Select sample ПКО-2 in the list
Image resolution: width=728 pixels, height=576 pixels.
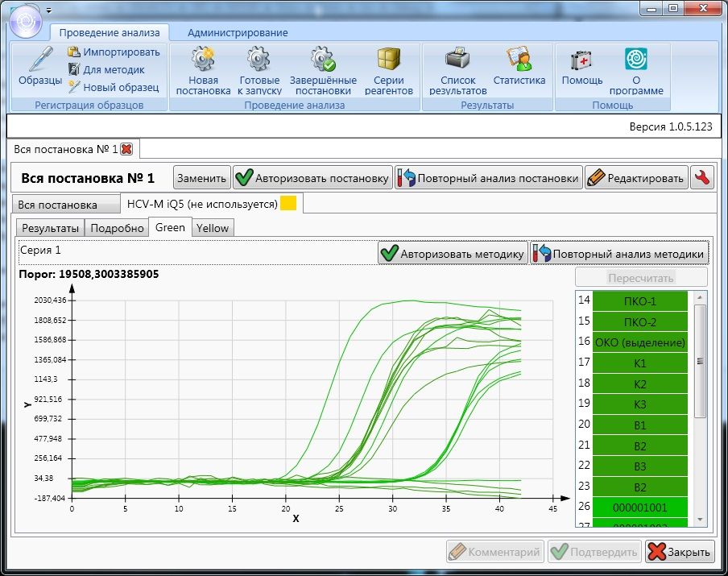point(639,322)
